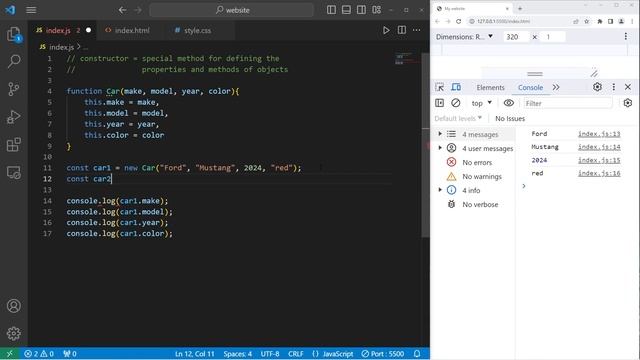Run the code with the play icon
Image resolution: width=640 pixels, height=360 pixels.
[386, 30]
